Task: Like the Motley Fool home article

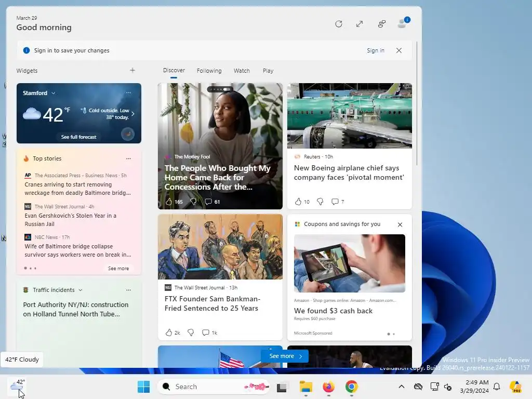Action: (169, 202)
